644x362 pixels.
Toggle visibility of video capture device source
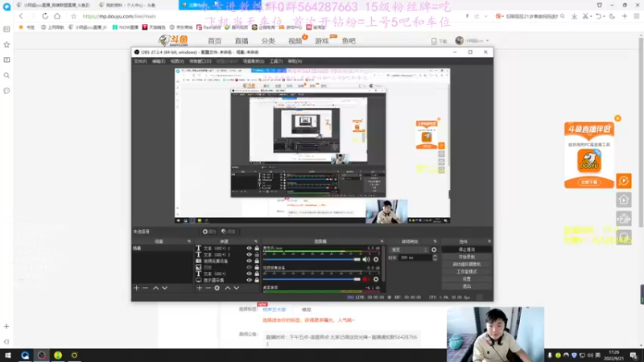pos(249,261)
